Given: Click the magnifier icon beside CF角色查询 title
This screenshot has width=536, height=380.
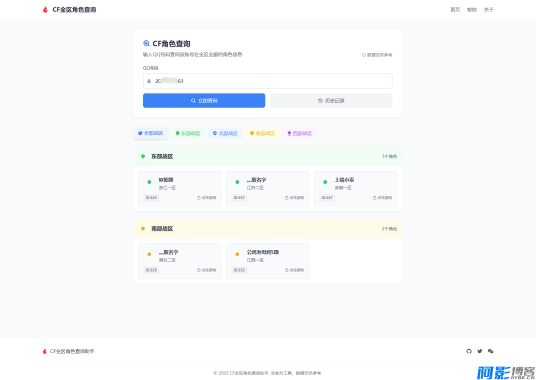Looking at the screenshot, I should tap(146, 43).
